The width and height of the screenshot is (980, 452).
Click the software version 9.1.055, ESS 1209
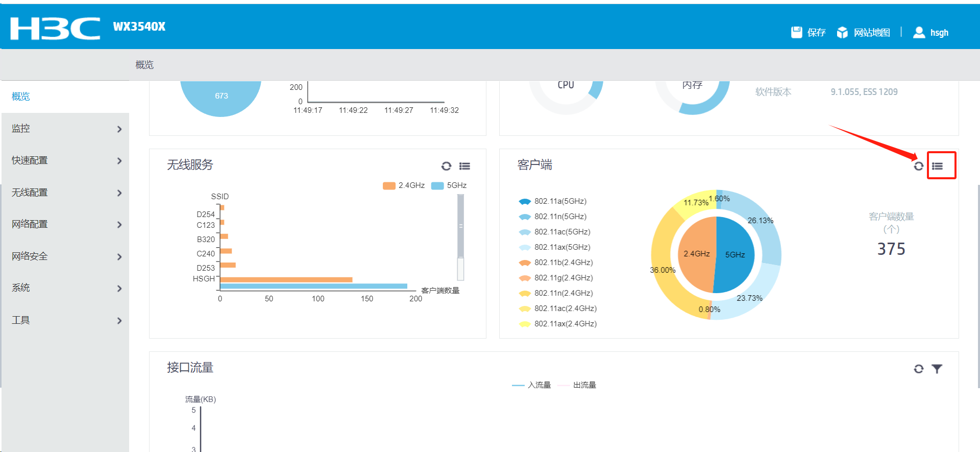(864, 92)
